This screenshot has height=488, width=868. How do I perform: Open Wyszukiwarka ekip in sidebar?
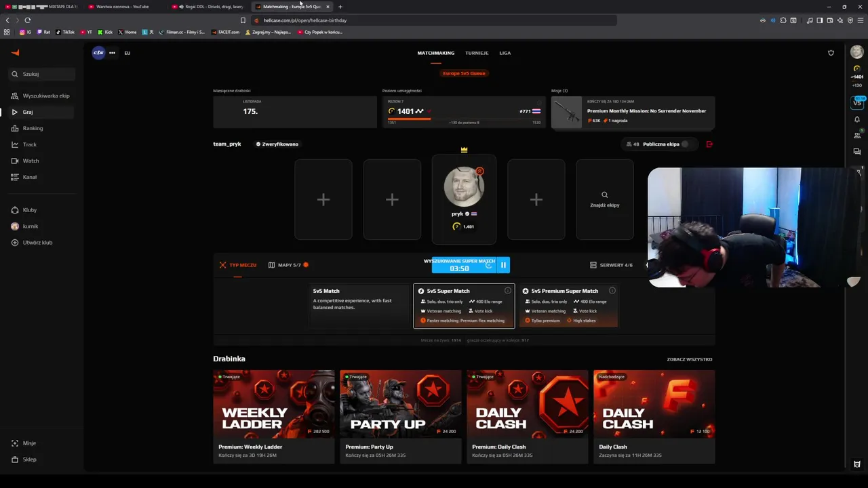41,96
